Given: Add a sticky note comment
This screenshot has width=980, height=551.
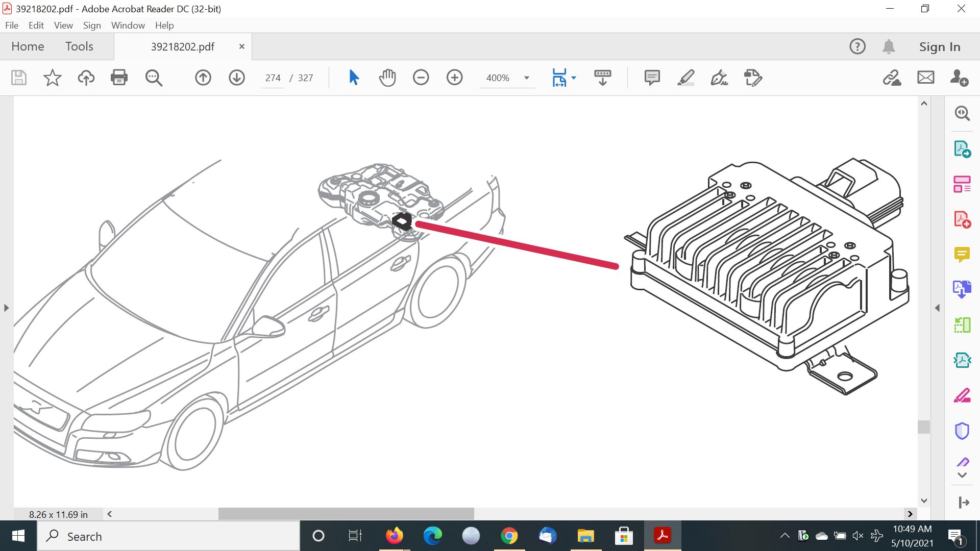Looking at the screenshot, I should (652, 78).
